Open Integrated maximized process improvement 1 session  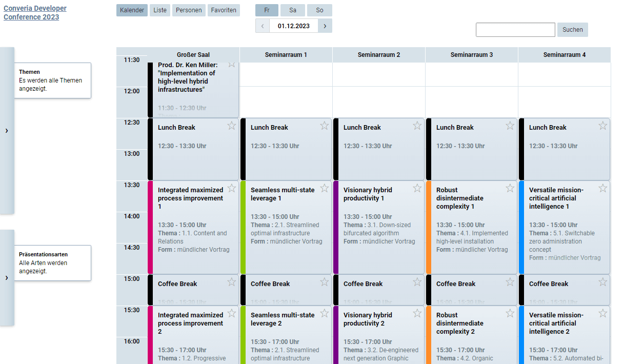[x=193, y=227]
